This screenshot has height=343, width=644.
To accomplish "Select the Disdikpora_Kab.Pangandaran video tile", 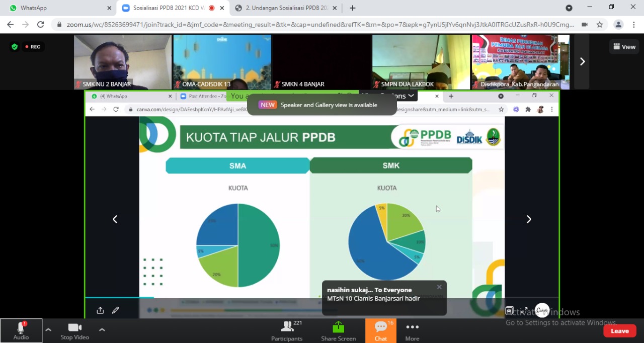I will pos(521,62).
